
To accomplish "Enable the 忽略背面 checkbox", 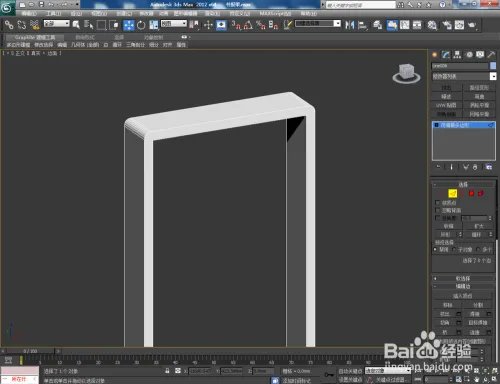I will point(438,210).
